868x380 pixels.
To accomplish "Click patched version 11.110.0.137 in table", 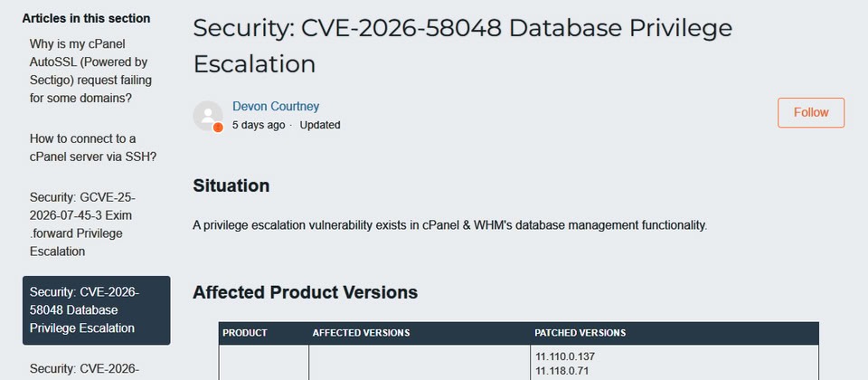I will [x=565, y=356].
